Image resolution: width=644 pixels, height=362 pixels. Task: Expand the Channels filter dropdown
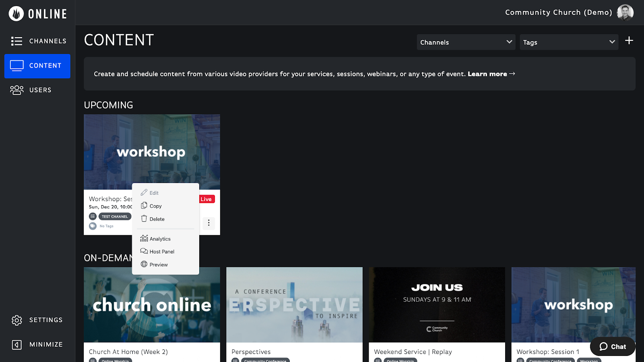466,42
